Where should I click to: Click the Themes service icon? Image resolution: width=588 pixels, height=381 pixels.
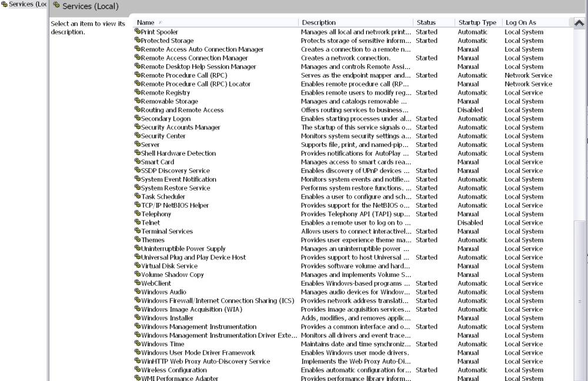click(x=138, y=239)
